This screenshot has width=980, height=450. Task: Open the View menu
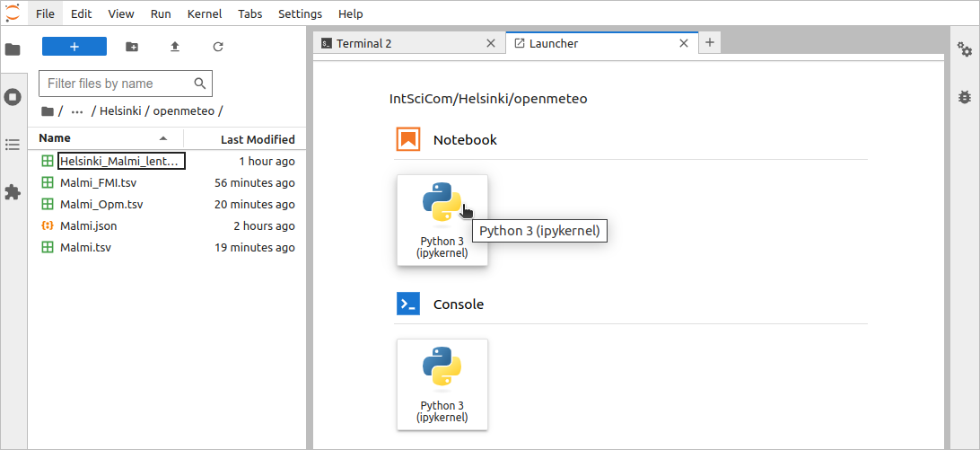coord(120,13)
